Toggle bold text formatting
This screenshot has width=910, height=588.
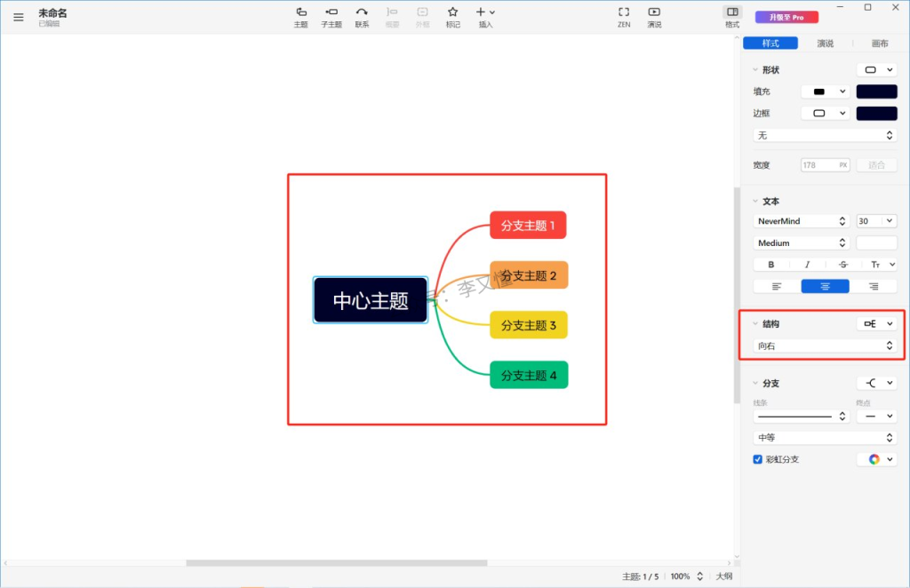770,265
